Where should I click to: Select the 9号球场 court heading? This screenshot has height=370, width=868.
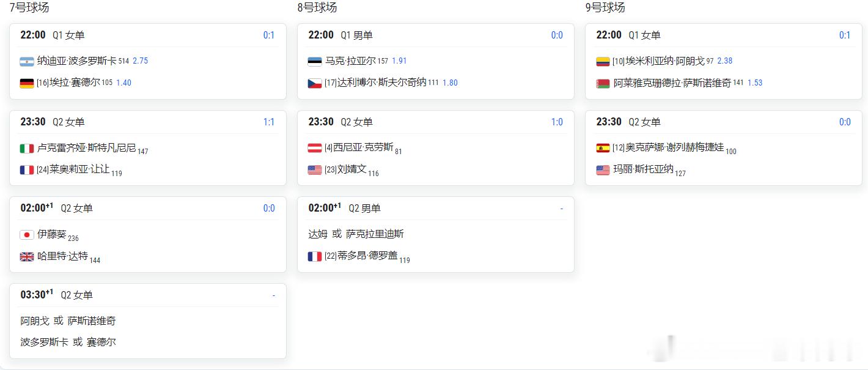pos(605,7)
